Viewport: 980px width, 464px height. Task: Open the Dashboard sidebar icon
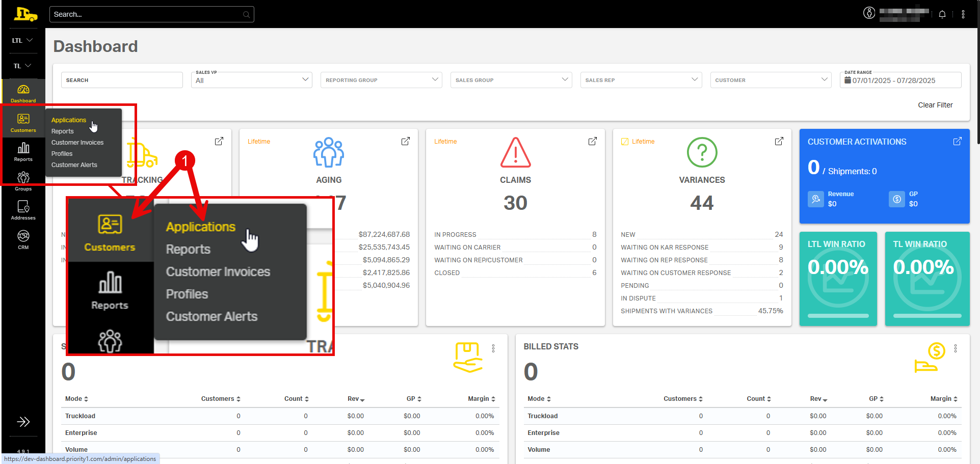(x=23, y=94)
